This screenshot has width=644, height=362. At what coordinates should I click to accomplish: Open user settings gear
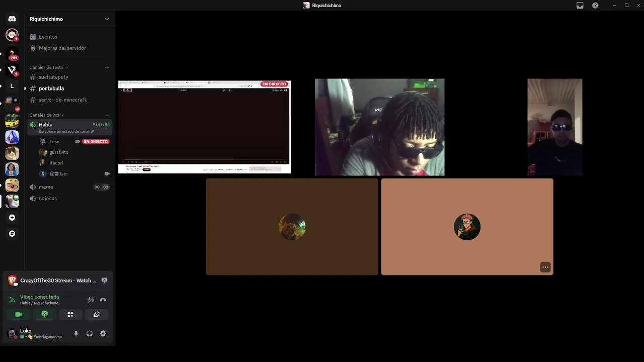[103, 334]
